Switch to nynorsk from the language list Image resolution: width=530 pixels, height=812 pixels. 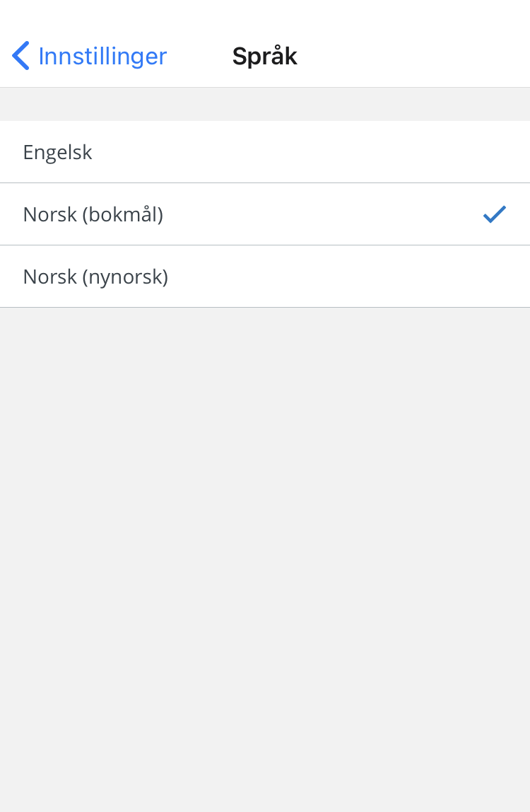[x=265, y=276]
